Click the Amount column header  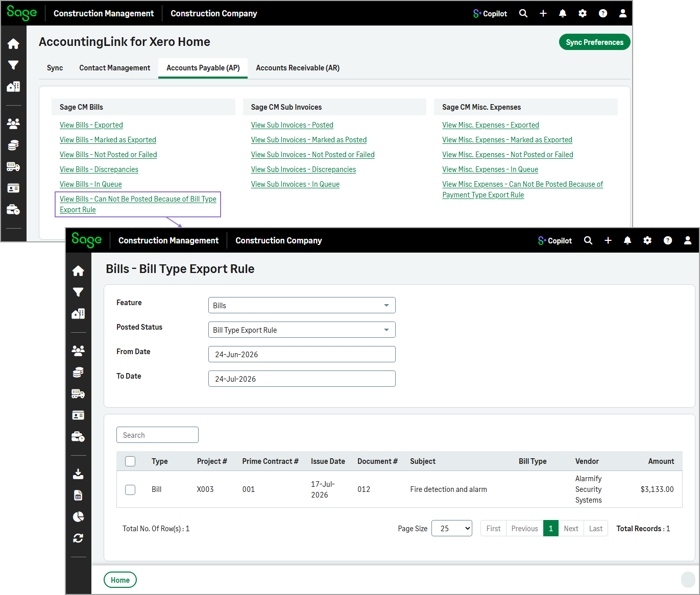[x=661, y=461]
